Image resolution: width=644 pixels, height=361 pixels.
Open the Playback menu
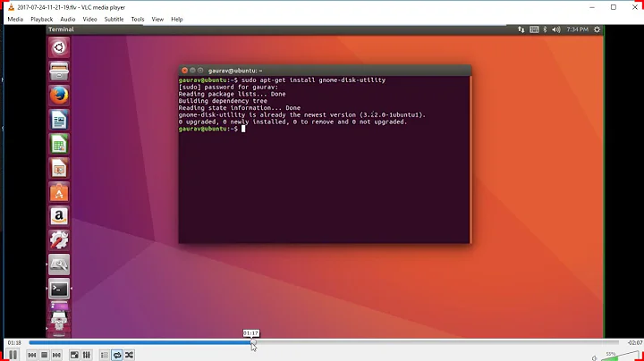click(41, 20)
